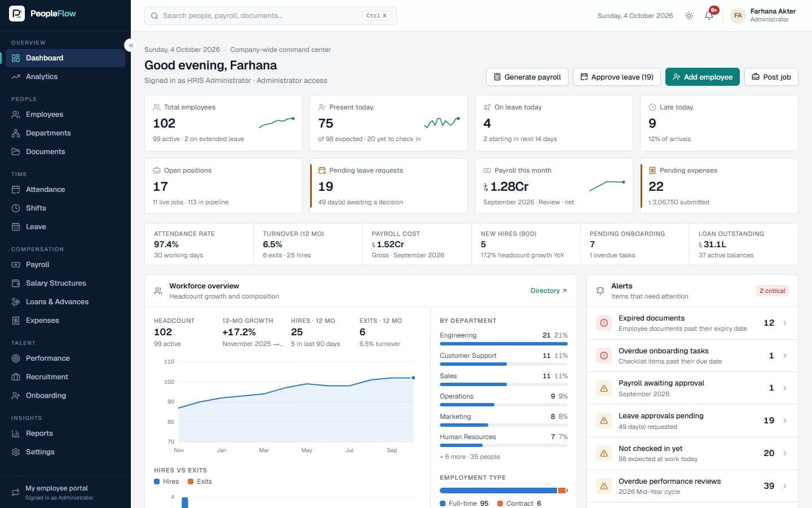This screenshot has width=812, height=508.
Task: Click the Post job button
Action: pos(771,77)
